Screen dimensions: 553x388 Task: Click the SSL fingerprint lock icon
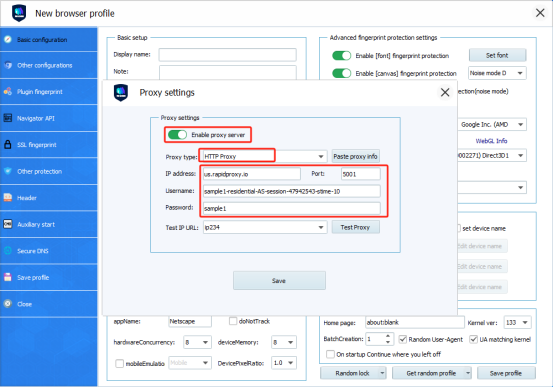(x=8, y=145)
